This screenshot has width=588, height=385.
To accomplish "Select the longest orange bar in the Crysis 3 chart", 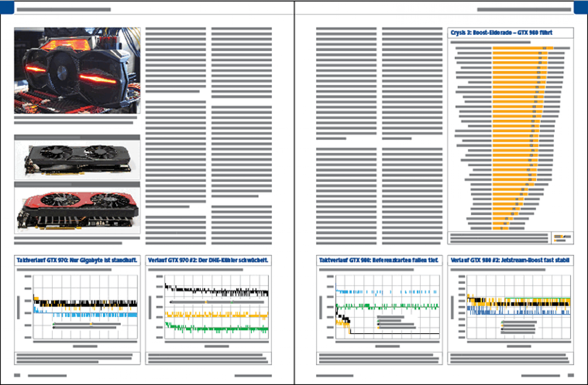I will pyautogui.click(x=523, y=48).
